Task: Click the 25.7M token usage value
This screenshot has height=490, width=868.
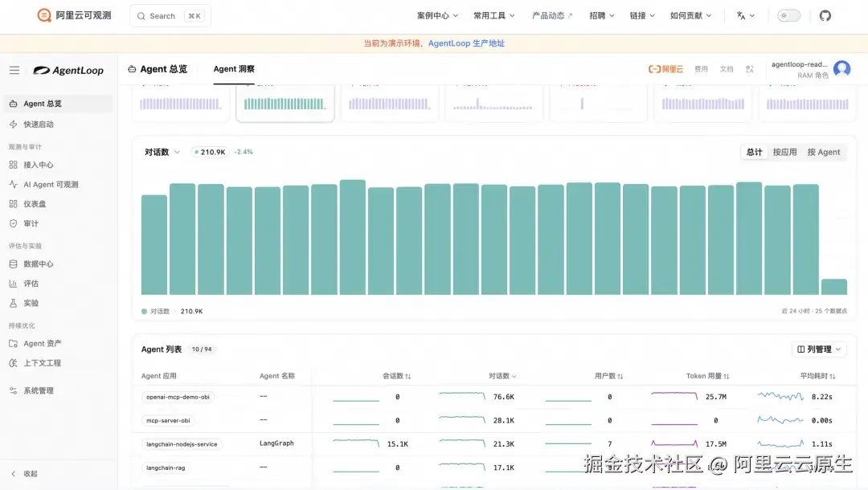Action: coord(716,397)
